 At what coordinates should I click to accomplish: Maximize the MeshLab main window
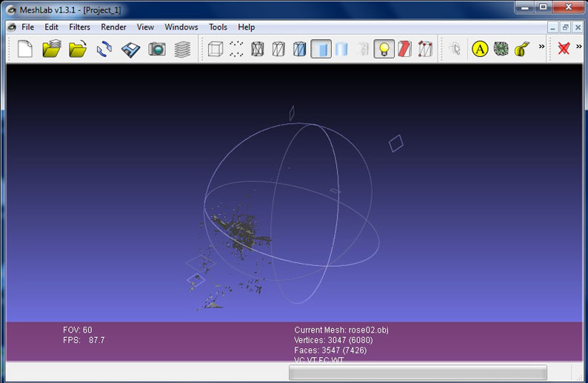pyautogui.click(x=543, y=7)
